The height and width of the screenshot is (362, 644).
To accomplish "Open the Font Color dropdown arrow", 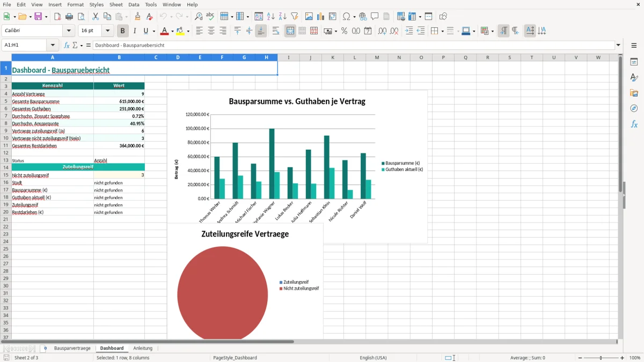I will click(x=172, y=31).
